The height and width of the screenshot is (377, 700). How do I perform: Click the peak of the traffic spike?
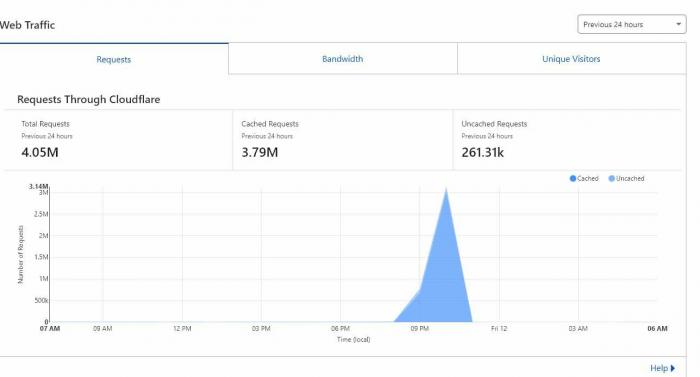[446, 189]
